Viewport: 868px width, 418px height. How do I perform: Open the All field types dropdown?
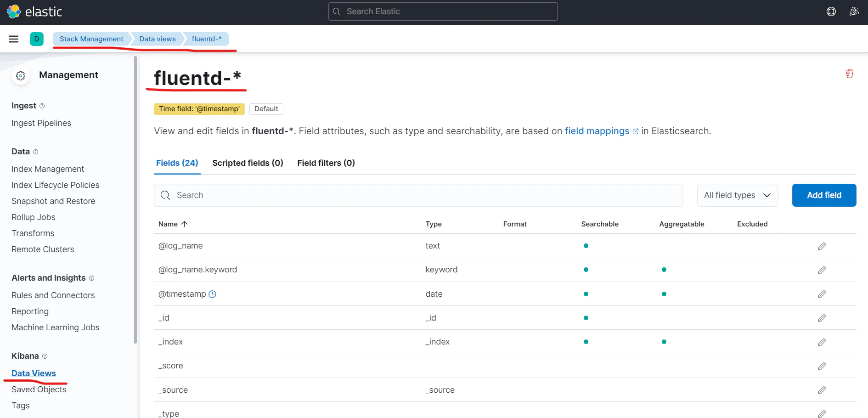click(x=738, y=195)
